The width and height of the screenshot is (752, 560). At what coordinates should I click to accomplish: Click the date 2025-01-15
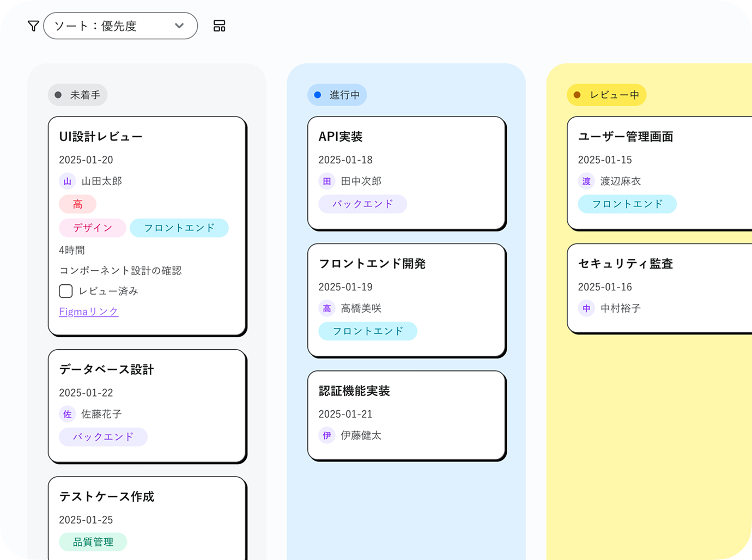[x=605, y=160]
